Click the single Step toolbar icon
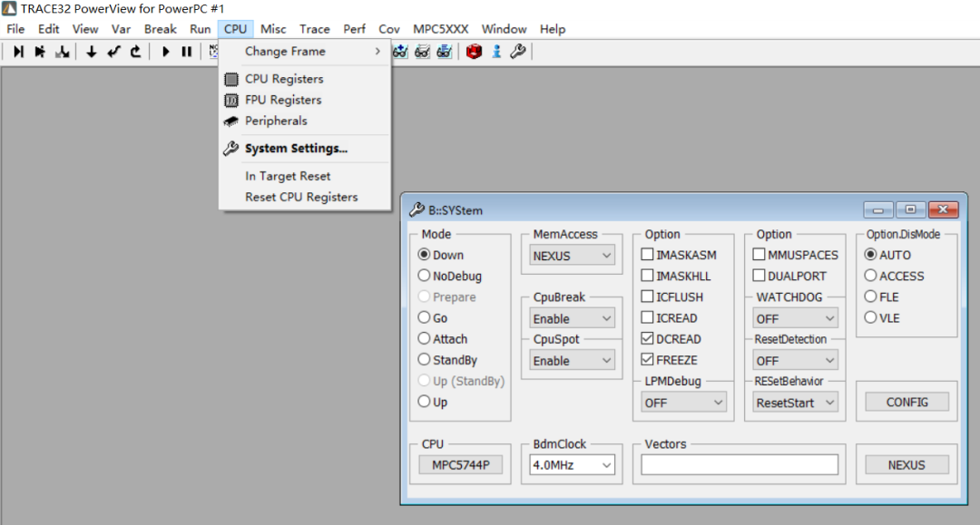The height and width of the screenshot is (525, 980). [x=18, y=52]
